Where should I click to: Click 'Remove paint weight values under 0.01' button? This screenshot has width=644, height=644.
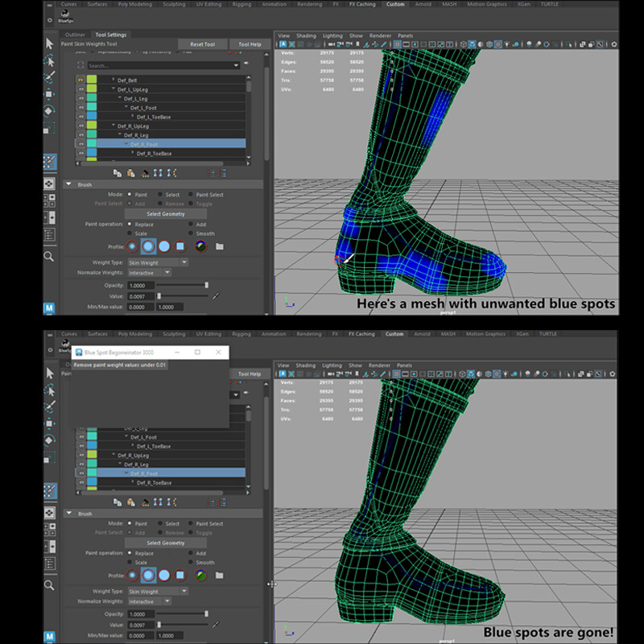click(120, 365)
